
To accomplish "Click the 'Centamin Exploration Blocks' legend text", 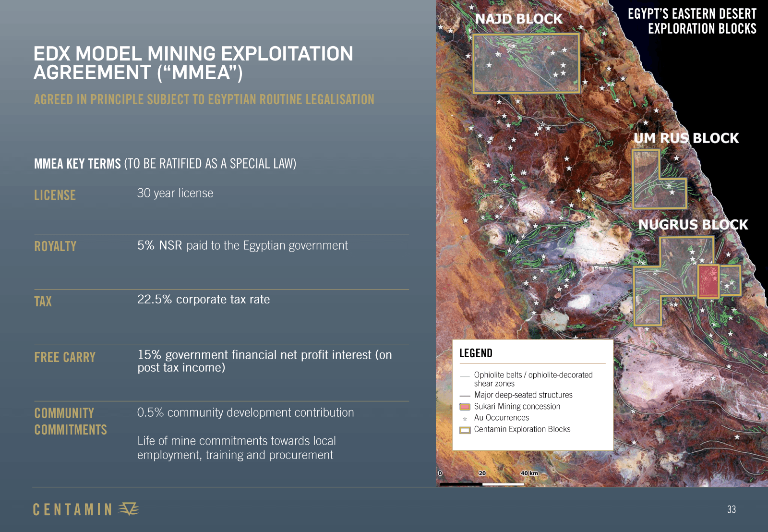I will 522,429.
